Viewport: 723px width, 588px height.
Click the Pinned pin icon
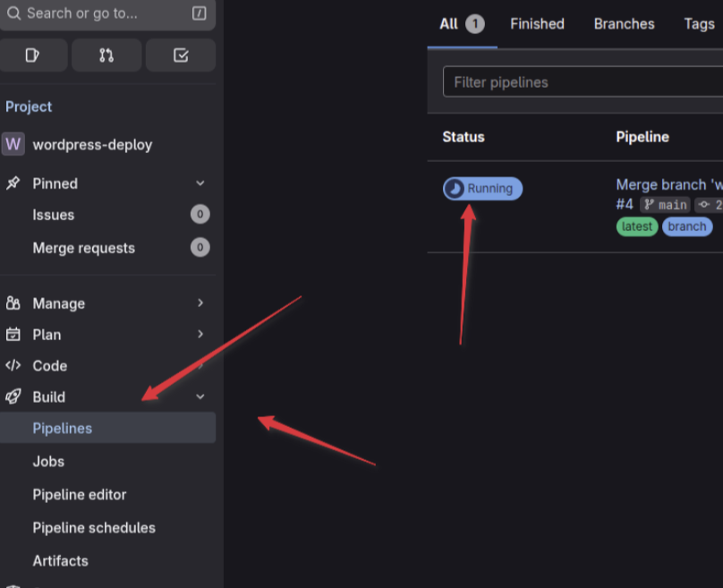(x=13, y=183)
